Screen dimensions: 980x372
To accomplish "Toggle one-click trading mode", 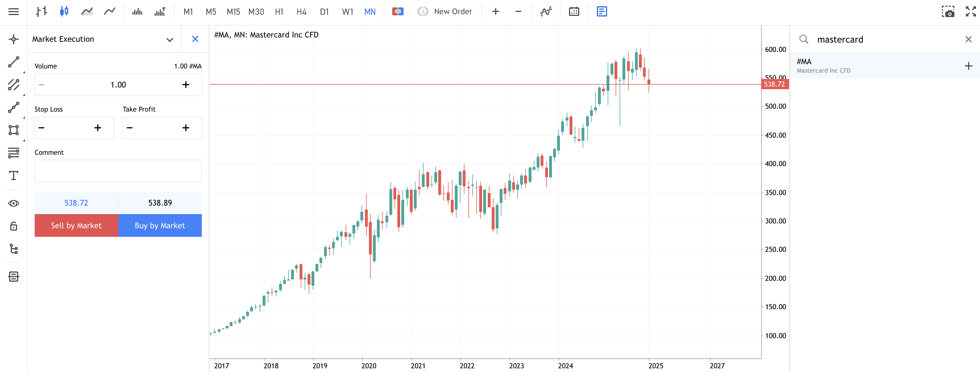I will click(x=398, y=11).
